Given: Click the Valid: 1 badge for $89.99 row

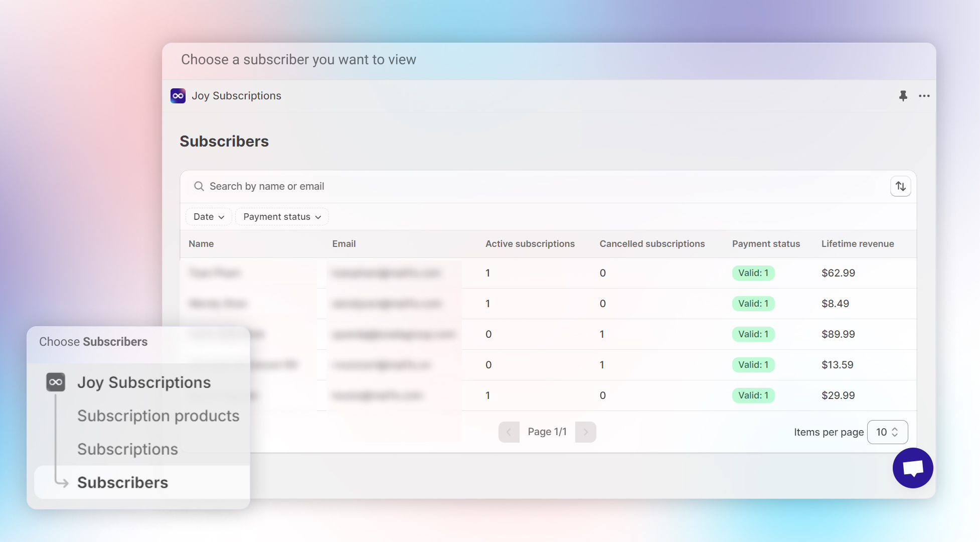Looking at the screenshot, I should click(x=753, y=334).
